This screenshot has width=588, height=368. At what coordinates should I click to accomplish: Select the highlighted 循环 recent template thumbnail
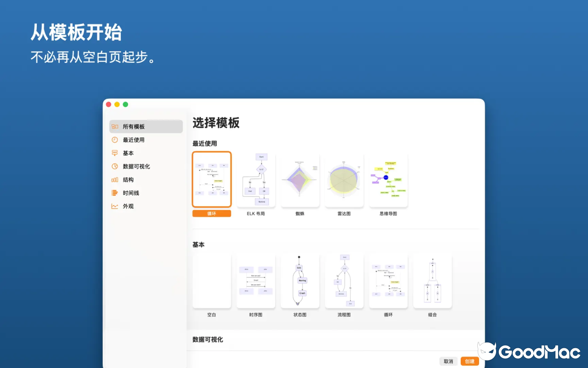point(212,180)
